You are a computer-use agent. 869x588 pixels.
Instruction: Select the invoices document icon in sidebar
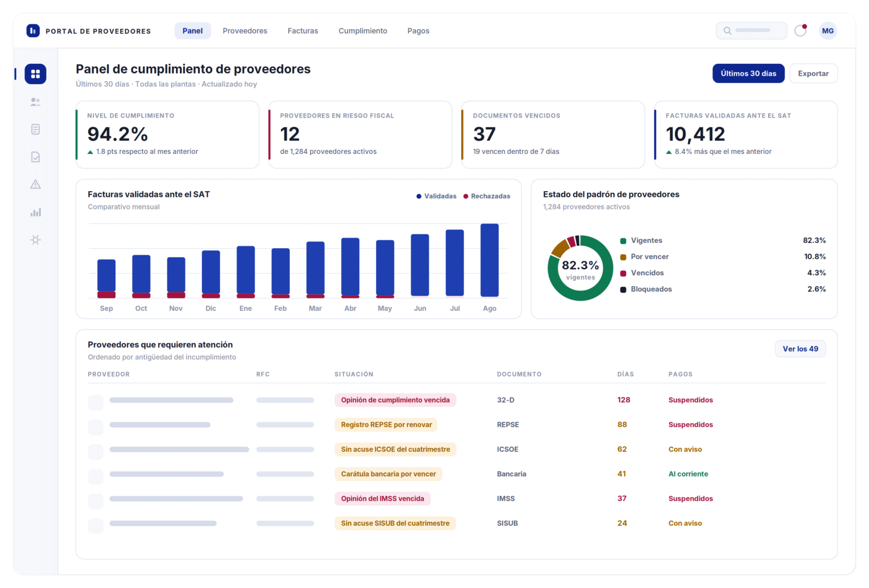(x=35, y=129)
